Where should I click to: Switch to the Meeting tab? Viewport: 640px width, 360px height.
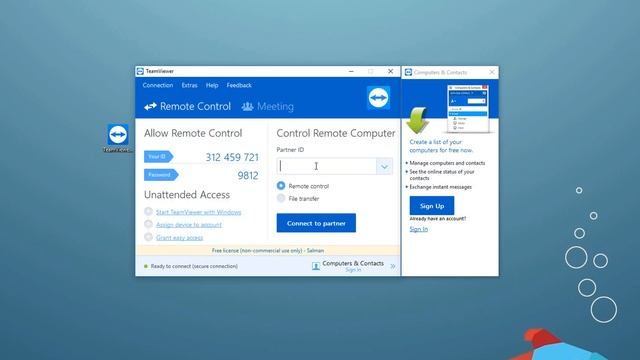coord(268,107)
